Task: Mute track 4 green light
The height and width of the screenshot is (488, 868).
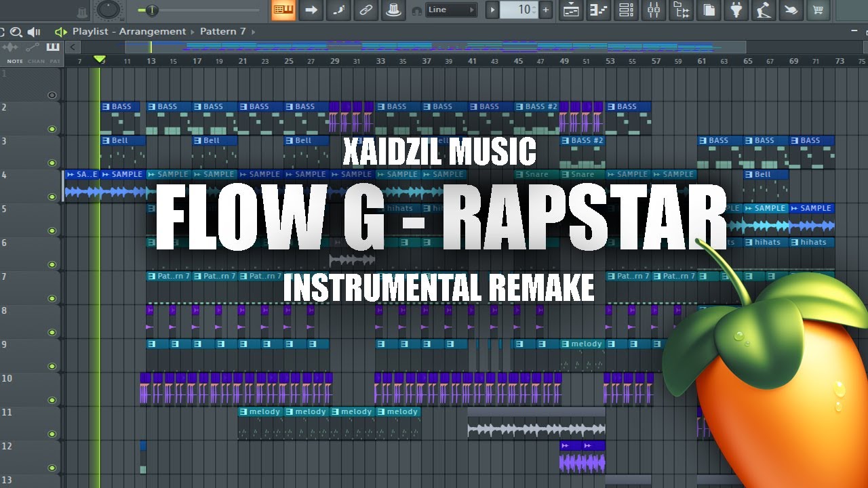Action: pos(52,197)
